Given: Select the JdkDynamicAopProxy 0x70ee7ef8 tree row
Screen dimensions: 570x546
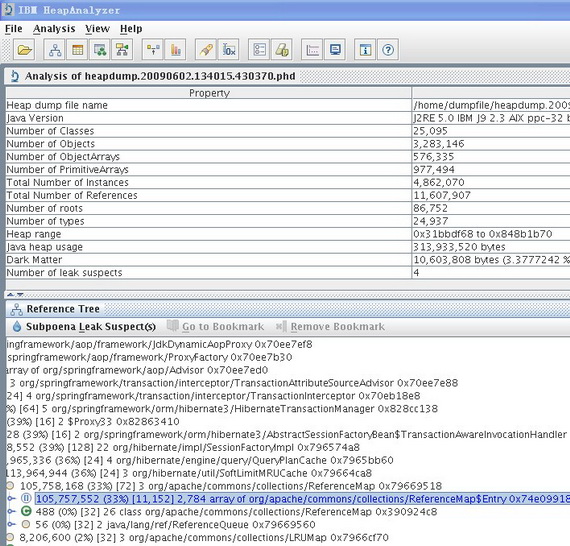Looking at the screenshot, I should (x=159, y=344).
